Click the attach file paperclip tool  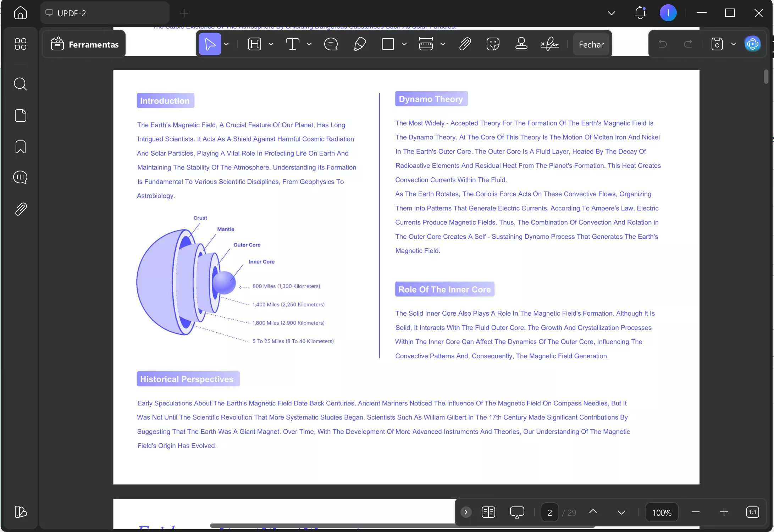[x=465, y=44]
